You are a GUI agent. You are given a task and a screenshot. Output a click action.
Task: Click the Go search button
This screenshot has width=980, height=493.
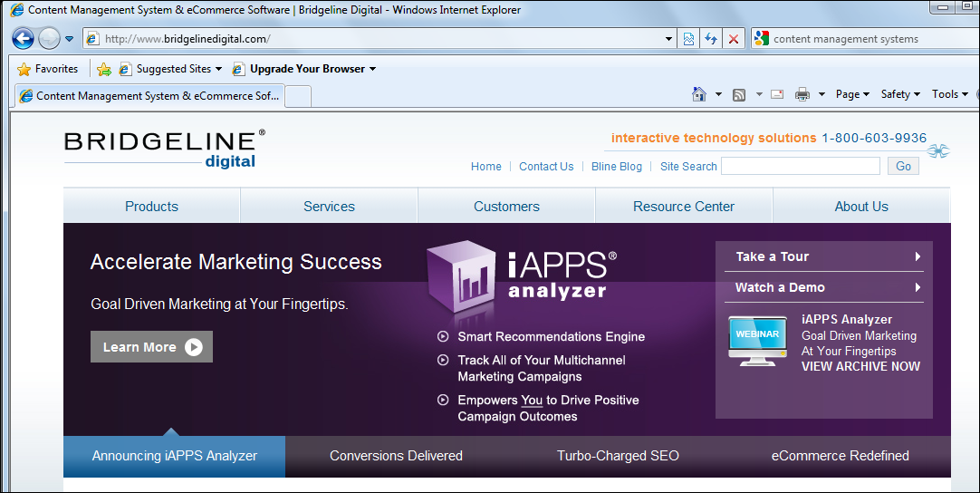[903, 166]
